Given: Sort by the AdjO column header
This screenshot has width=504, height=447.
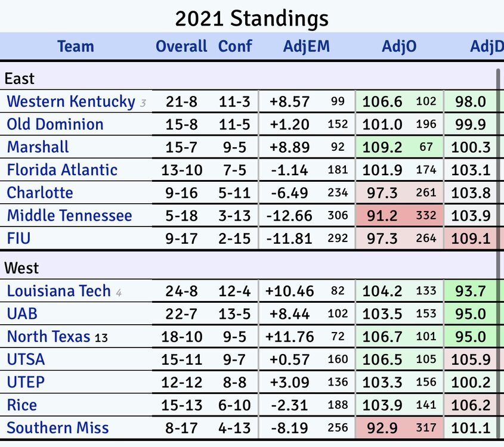Looking at the screenshot, I should point(399,46).
